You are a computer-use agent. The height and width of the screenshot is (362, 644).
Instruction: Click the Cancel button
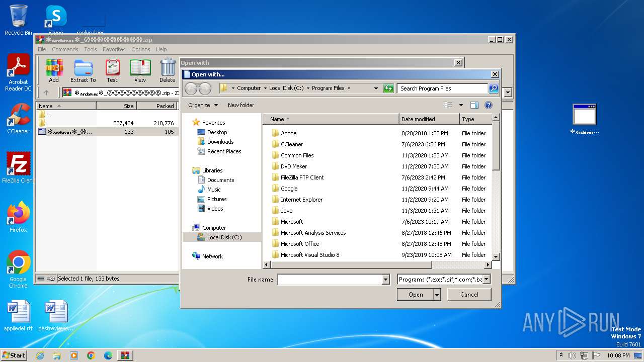469,295
